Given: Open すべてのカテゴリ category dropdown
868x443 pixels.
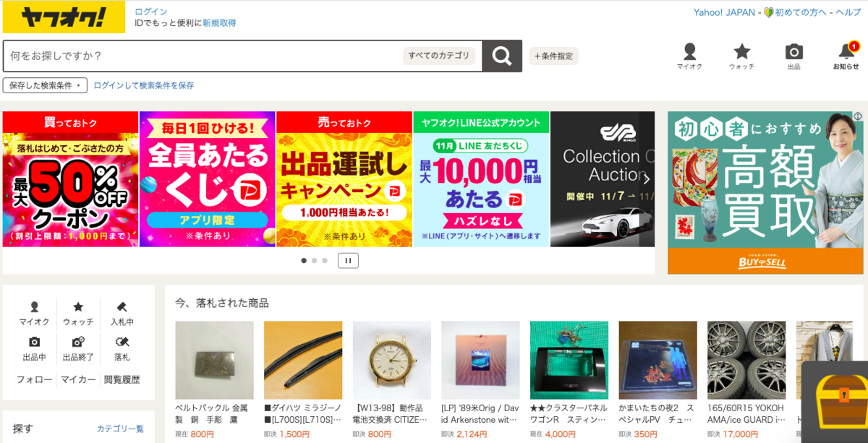Looking at the screenshot, I should [x=439, y=56].
